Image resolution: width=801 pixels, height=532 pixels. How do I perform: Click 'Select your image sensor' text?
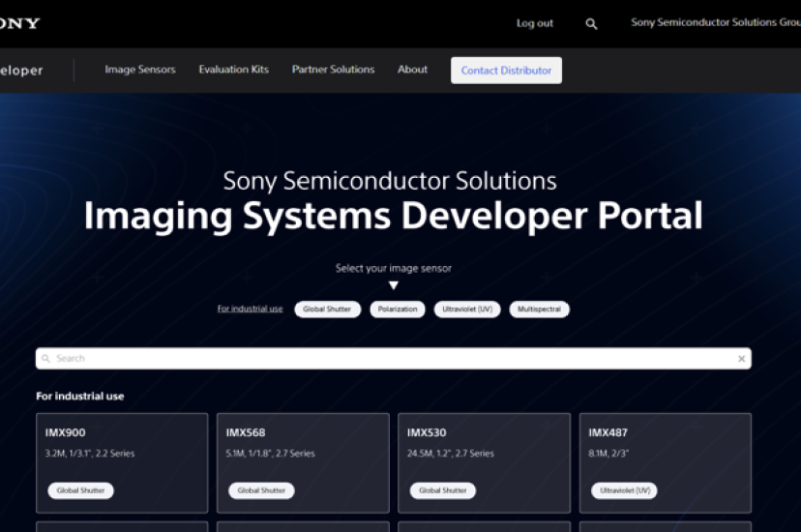pyautogui.click(x=394, y=268)
